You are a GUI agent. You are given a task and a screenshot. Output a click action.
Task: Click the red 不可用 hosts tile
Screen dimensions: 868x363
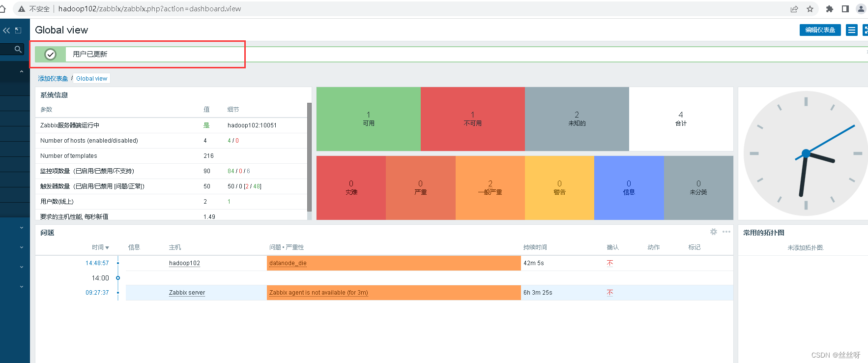click(x=473, y=119)
